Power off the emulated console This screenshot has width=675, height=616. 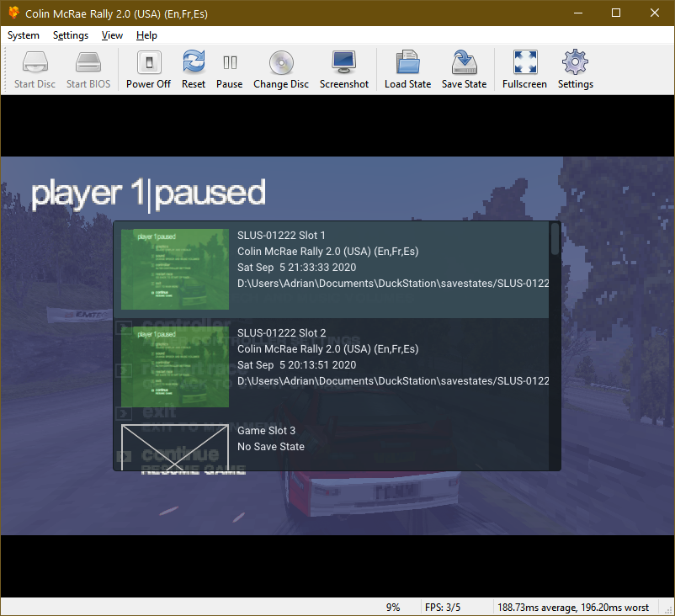tap(148, 70)
